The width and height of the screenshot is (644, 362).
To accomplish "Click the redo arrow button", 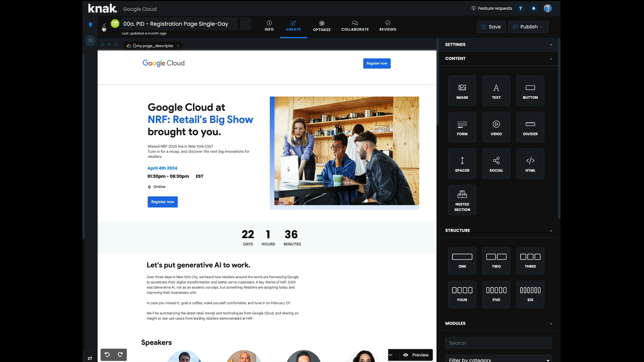I will pos(120,355).
